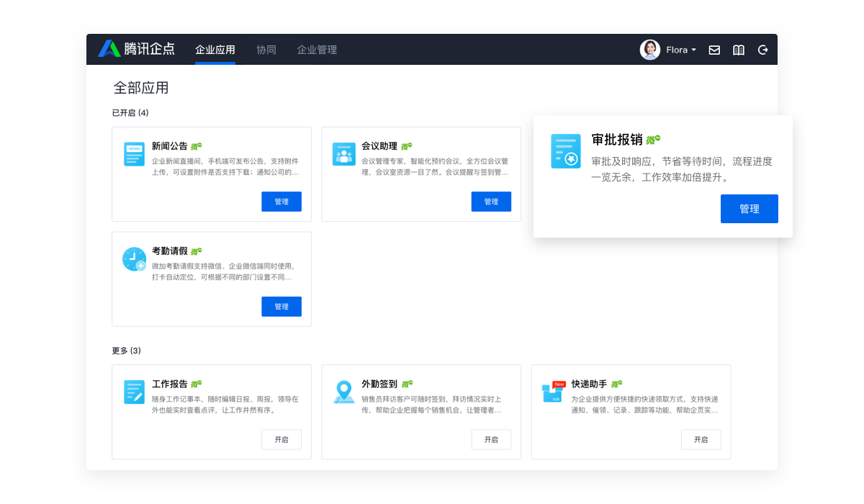Open the mail envelope icon in header
This screenshot has height=504, width=864.
pyautogui.click(x=714, y=50)
